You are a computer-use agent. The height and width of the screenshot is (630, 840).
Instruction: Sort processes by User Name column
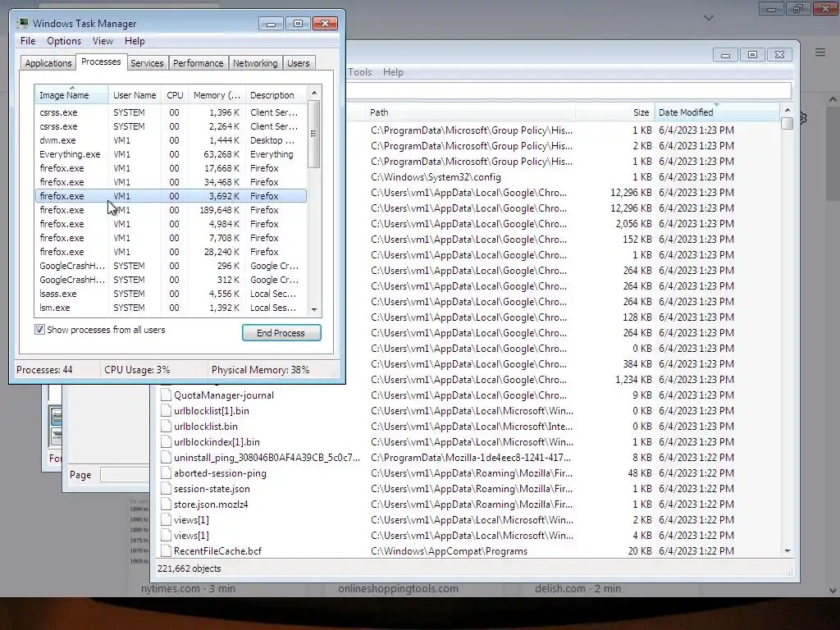click(x=135, y=95)
